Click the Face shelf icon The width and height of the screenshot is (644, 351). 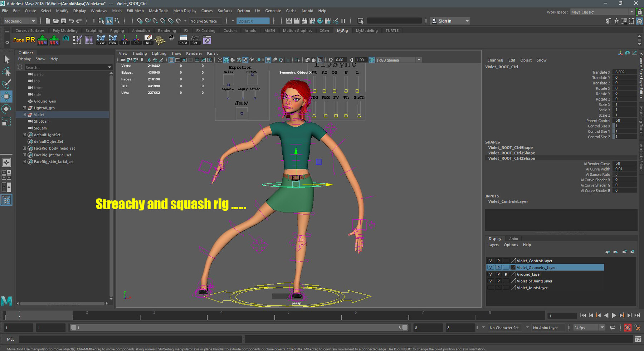pos(18,40)
